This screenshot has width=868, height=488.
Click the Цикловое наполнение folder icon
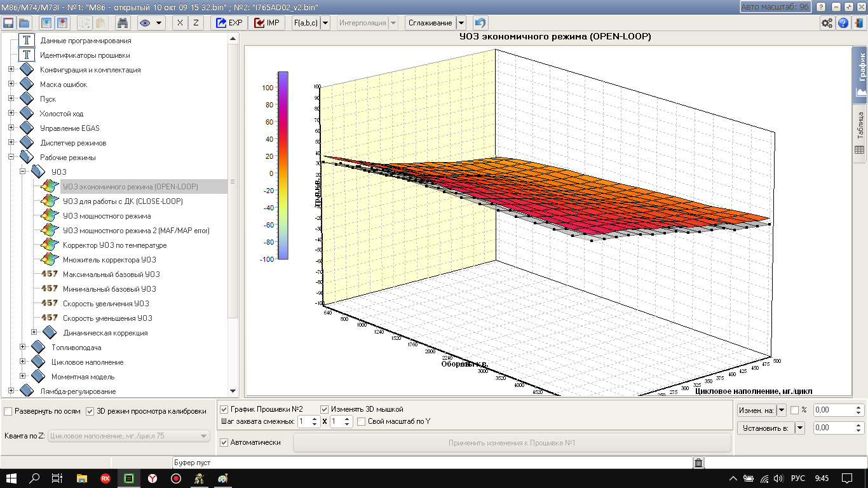point(38,362)
